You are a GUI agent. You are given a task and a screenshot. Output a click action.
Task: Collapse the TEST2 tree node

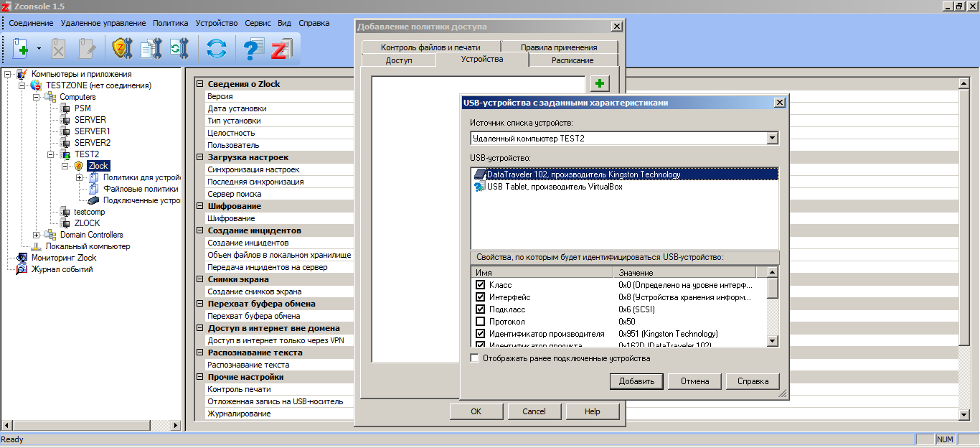[51, 154]
